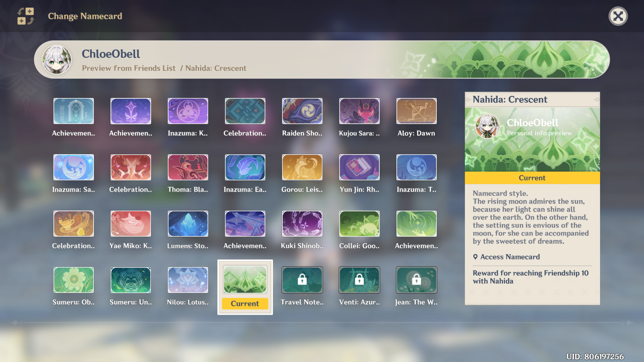Choose the Collei namecard
The width and height of the screenshot is (644, 362).
coord(359,224)
